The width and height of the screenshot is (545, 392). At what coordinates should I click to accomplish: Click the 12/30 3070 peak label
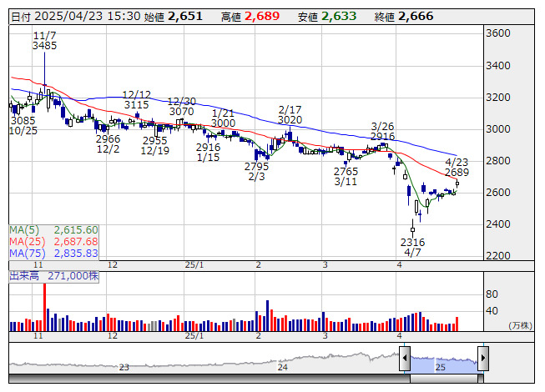point(181,107)
